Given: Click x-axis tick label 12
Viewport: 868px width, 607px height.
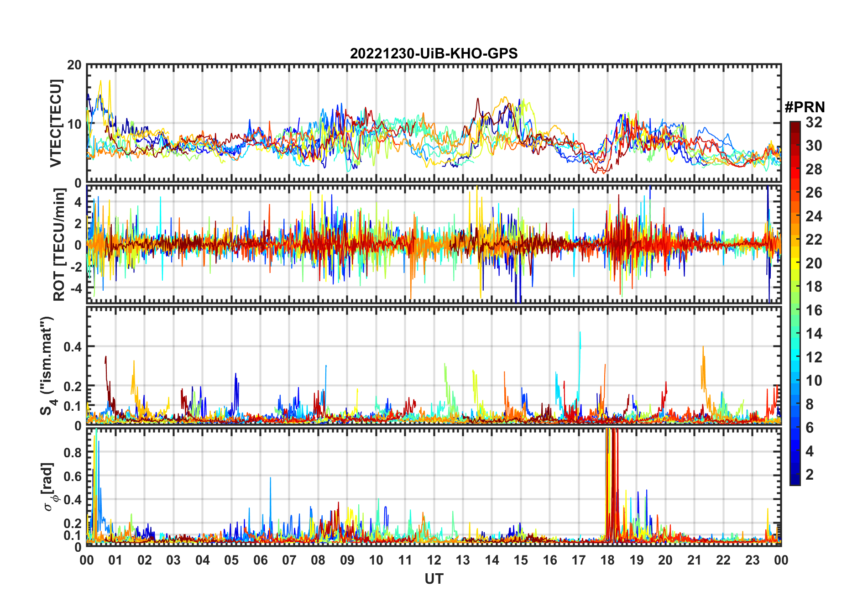Looking at the screenshot, I should 434,560.
